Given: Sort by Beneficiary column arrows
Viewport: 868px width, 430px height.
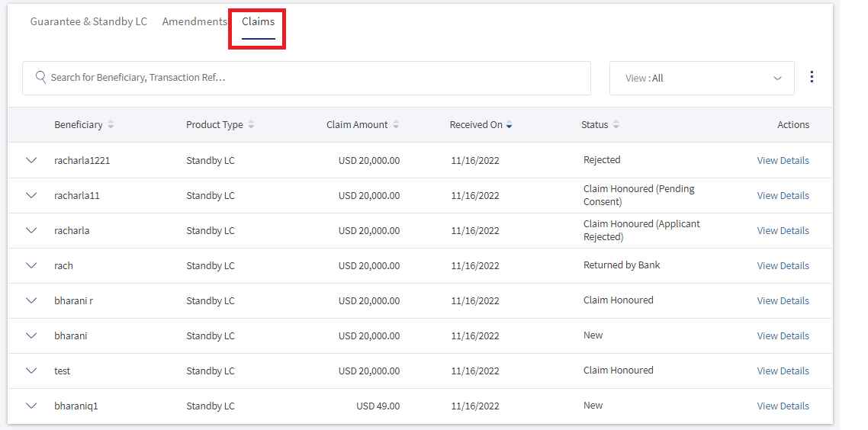Looking at the screenshot, I should point(111,125).
